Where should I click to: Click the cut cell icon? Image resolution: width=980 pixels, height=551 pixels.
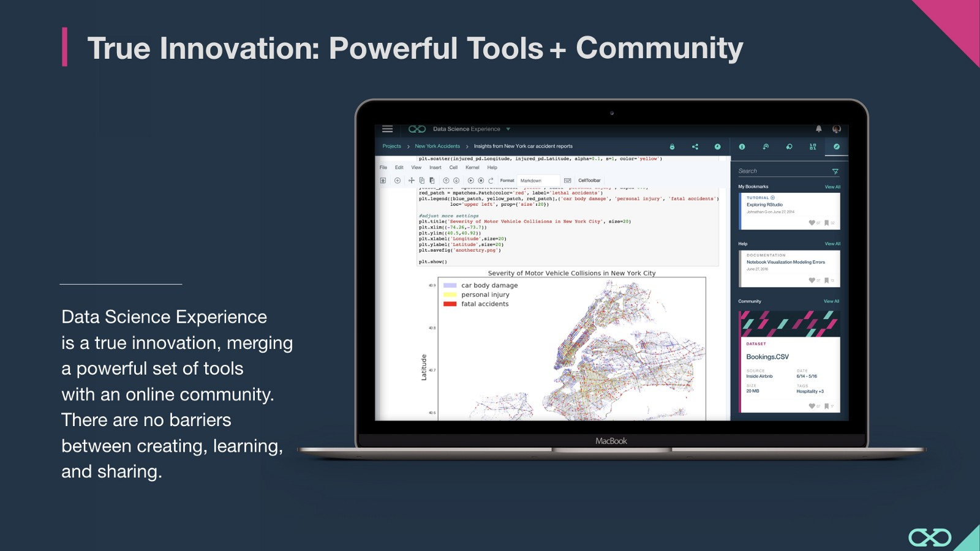pyautogui.click(x=412, y=181)
